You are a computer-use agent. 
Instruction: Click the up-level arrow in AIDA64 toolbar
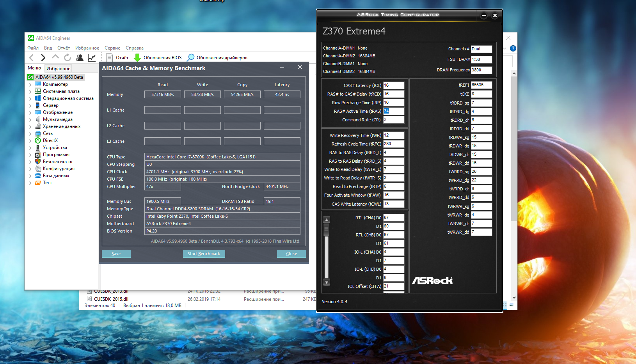(55, 57)
